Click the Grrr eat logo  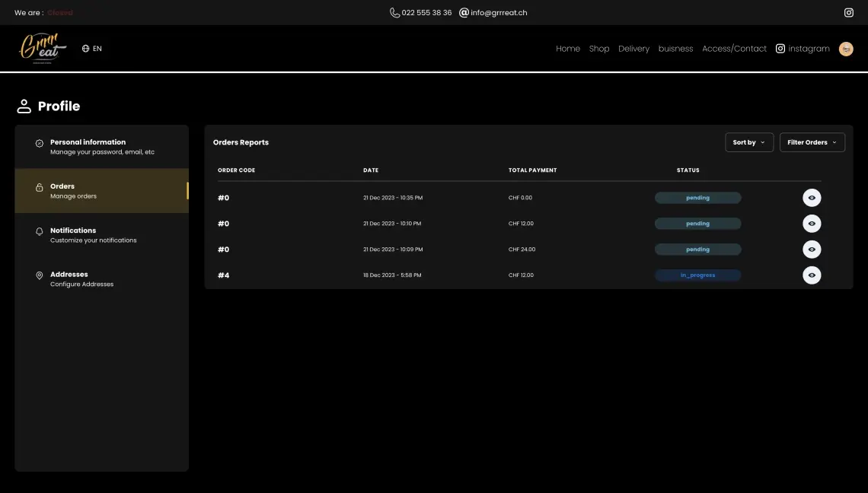point(43,48)
